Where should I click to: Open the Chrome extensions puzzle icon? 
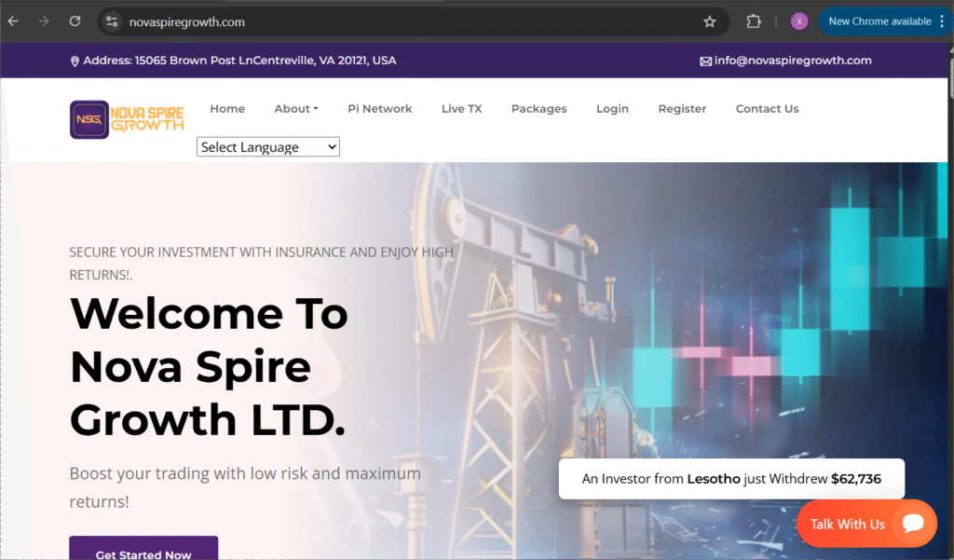pyautogui.click(x=753, y=20)
